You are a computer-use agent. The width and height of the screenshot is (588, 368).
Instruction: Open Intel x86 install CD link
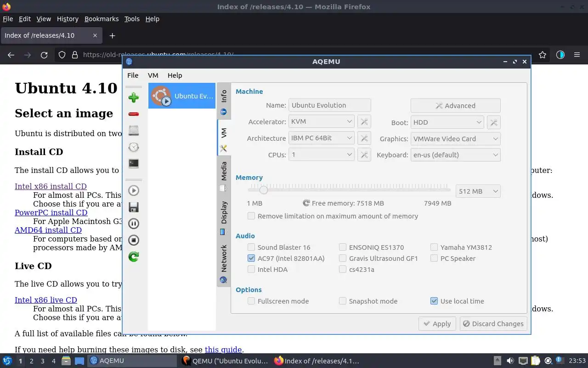pos(51,186)
